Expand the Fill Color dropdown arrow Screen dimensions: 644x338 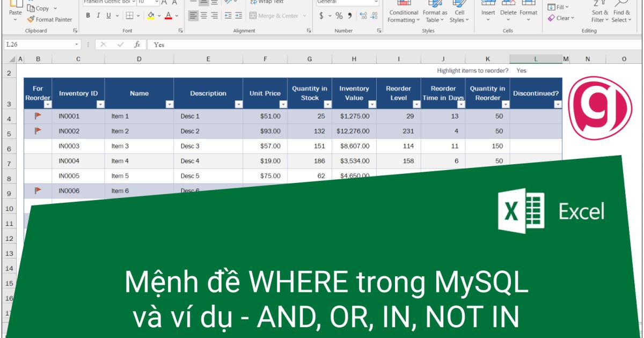(159, 16)
